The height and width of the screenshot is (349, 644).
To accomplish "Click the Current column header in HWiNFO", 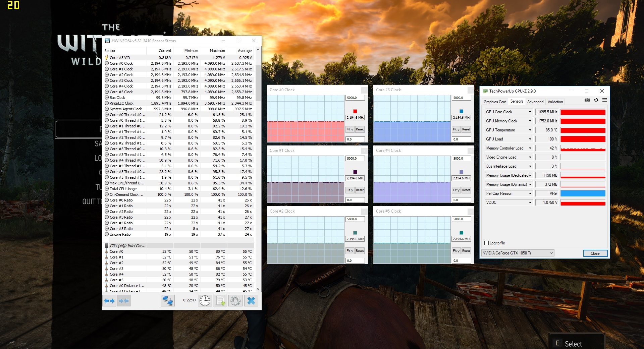I will click(160, 51).
